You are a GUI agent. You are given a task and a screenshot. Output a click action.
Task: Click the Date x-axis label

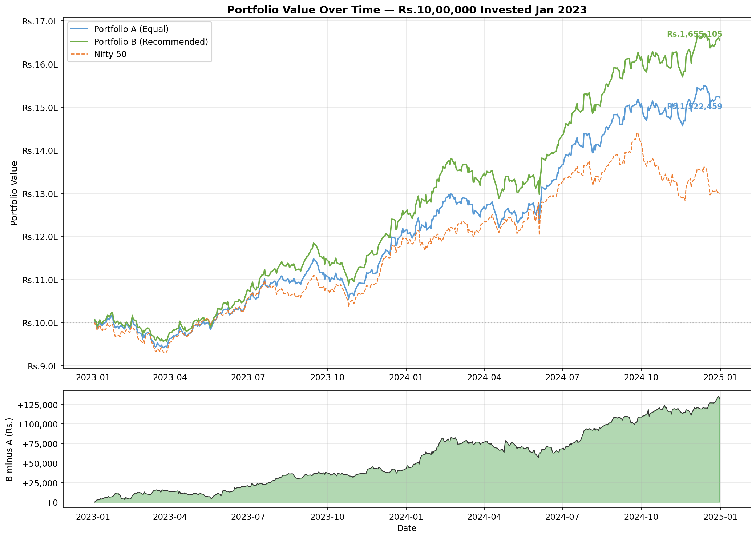click(407, 528)
